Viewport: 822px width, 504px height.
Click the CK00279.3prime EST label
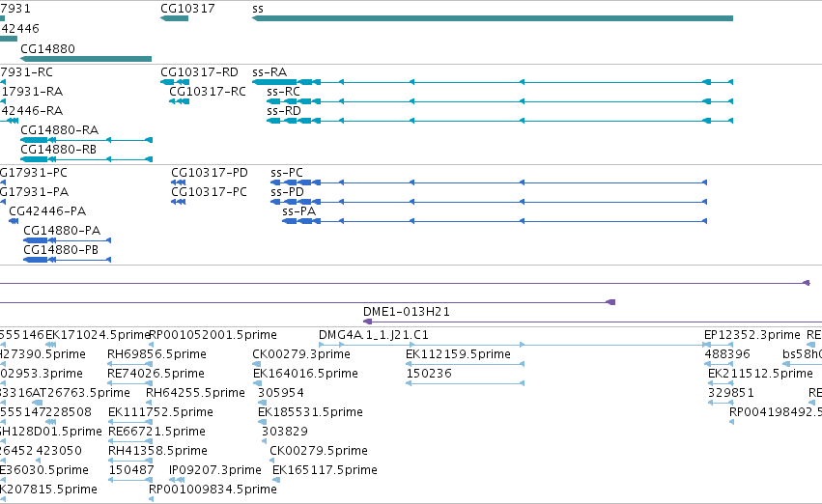[301, 354]
